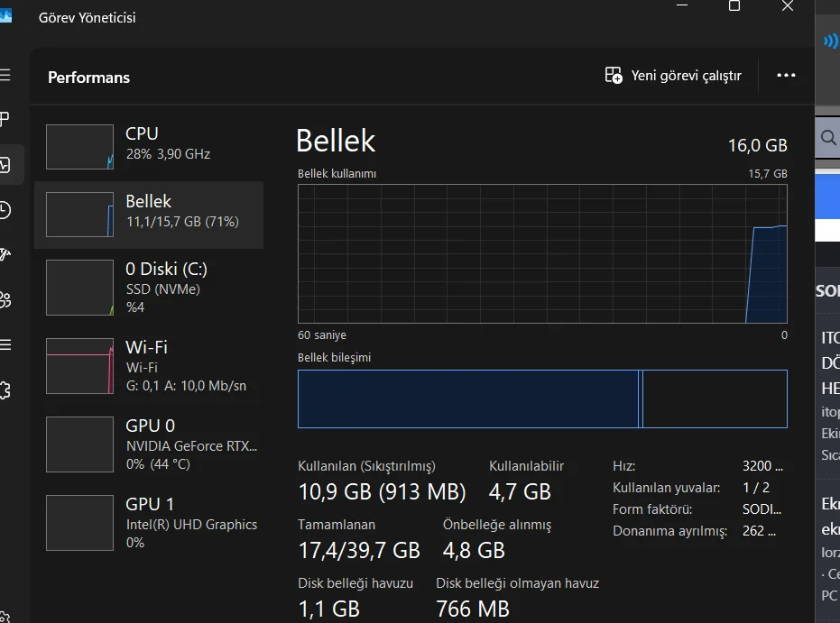
Task: Select the Performance page icon in sidebar
Action: coord(5,165)
